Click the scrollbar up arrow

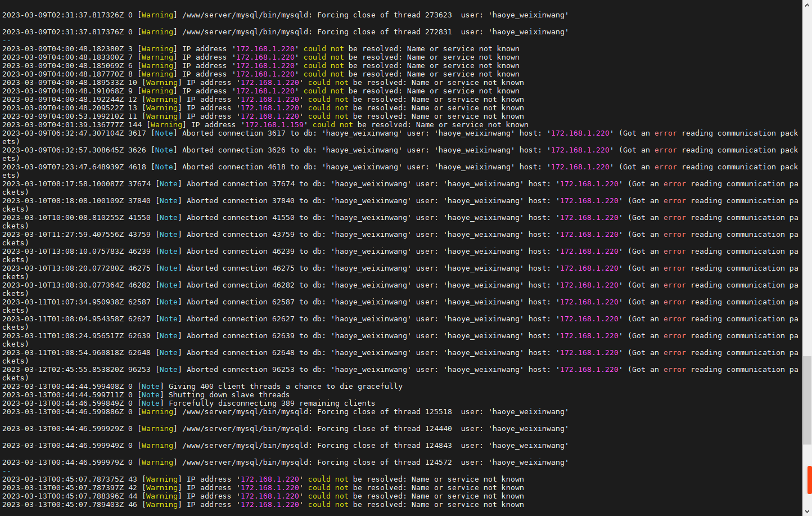coord(808,5)
